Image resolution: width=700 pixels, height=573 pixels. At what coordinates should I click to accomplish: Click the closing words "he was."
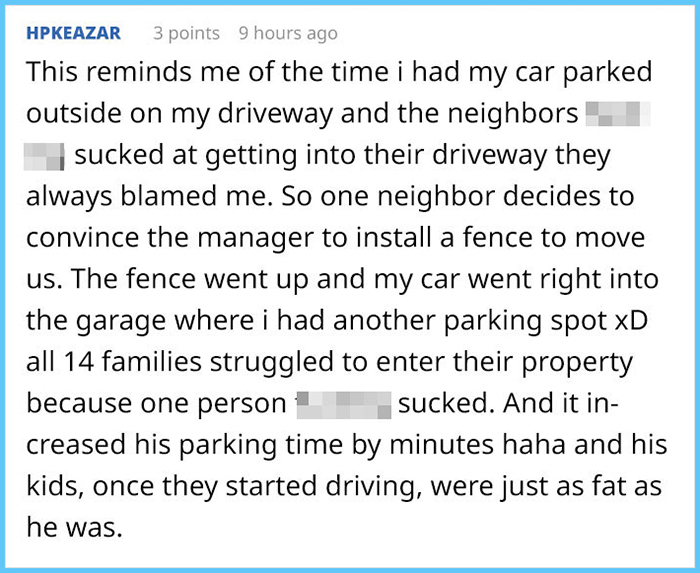click(73, 527)
